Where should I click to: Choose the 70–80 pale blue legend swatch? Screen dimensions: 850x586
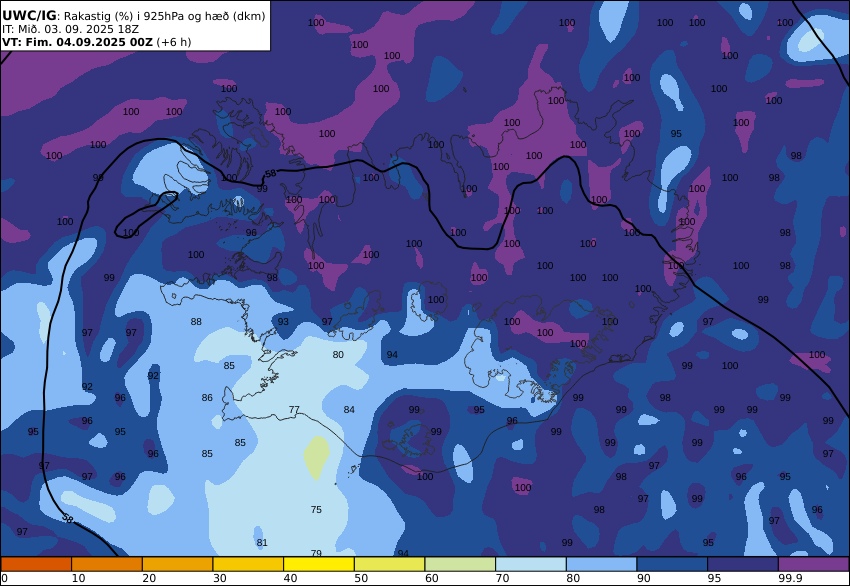point(531,564)
